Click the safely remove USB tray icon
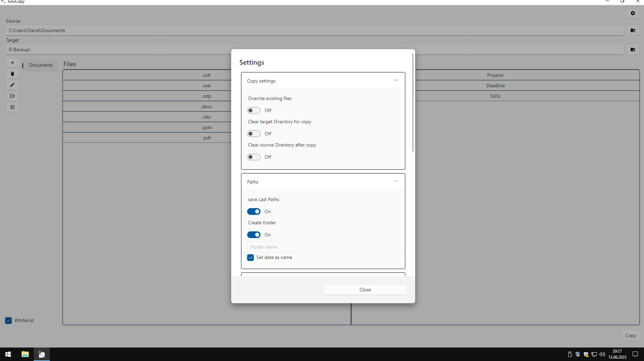The width and height of the screenshot is (644, 361). pos(570,354)
